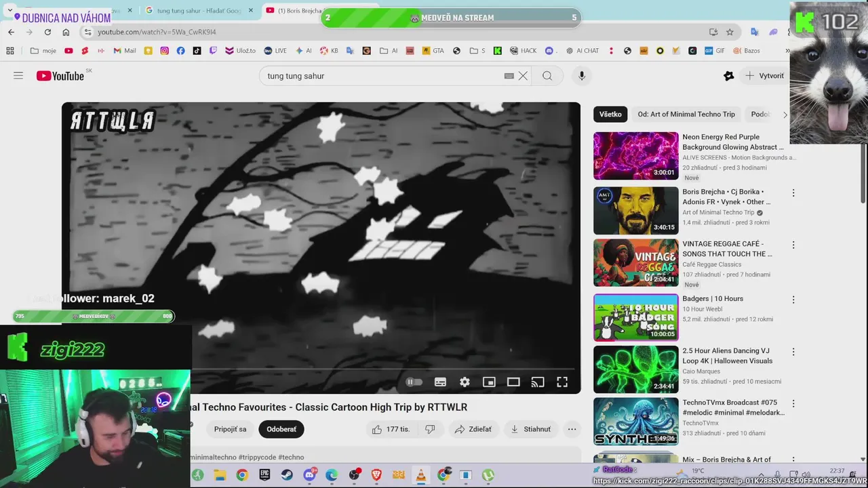Screen dimensions: 868x488
Task: Click the #techno hashtag link
Action: coord(291,457)
